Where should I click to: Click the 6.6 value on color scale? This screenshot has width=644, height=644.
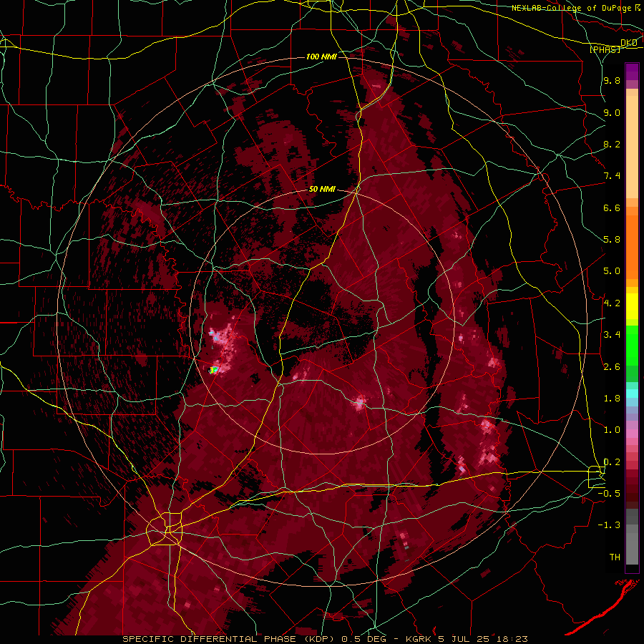click(612, 208)
